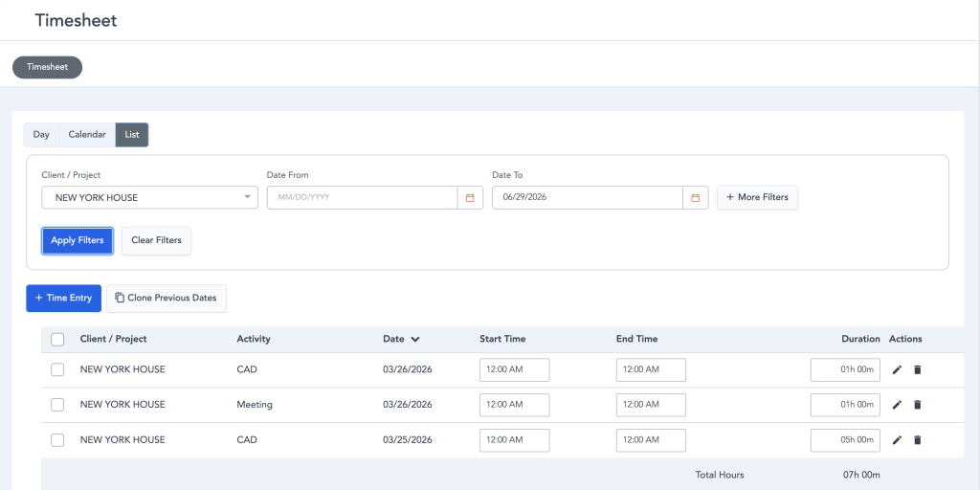Screen dimensions: 980x490
Task: Edit start time of 03/25/2026 entry
Action: point(514,440)
